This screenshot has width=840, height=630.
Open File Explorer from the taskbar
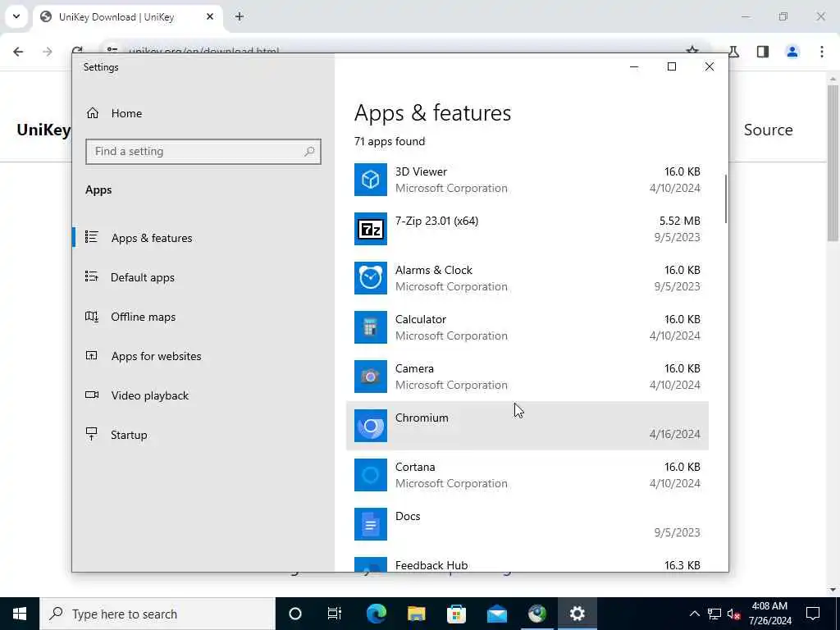pos(416,614)
